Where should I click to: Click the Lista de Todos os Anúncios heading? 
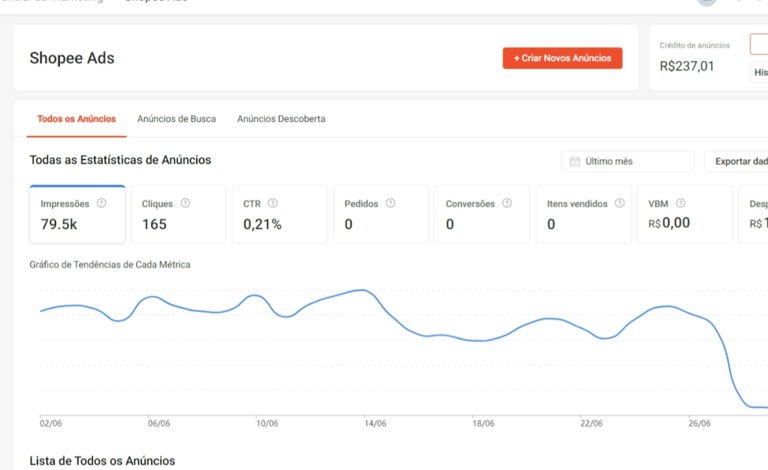(102, 461)
